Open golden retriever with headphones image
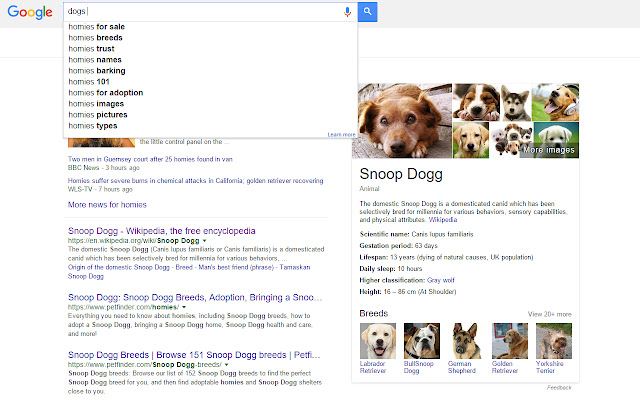The image size is (640, 400). [556, 102]
